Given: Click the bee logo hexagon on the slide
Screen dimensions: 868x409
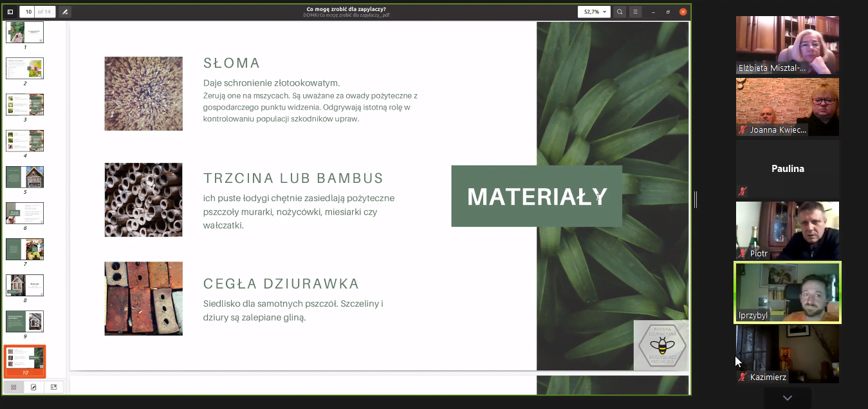Looking at the screenshot, I should tap(661, 345).
